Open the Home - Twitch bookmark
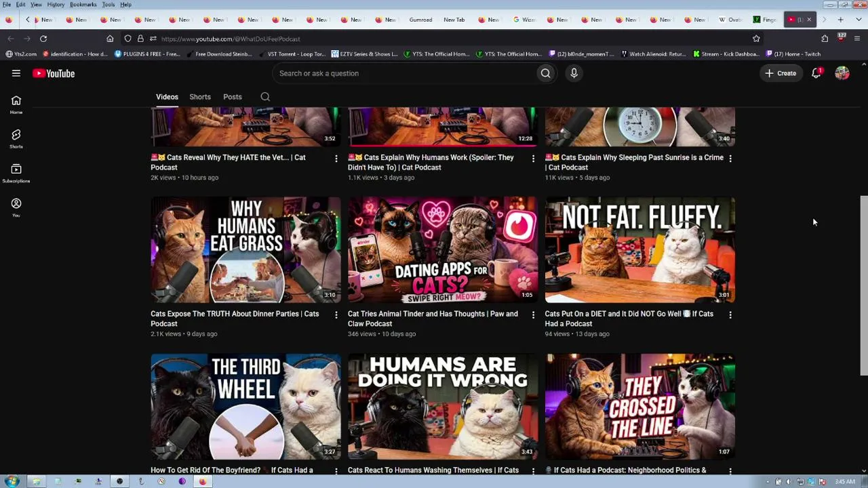 (793, 54)
